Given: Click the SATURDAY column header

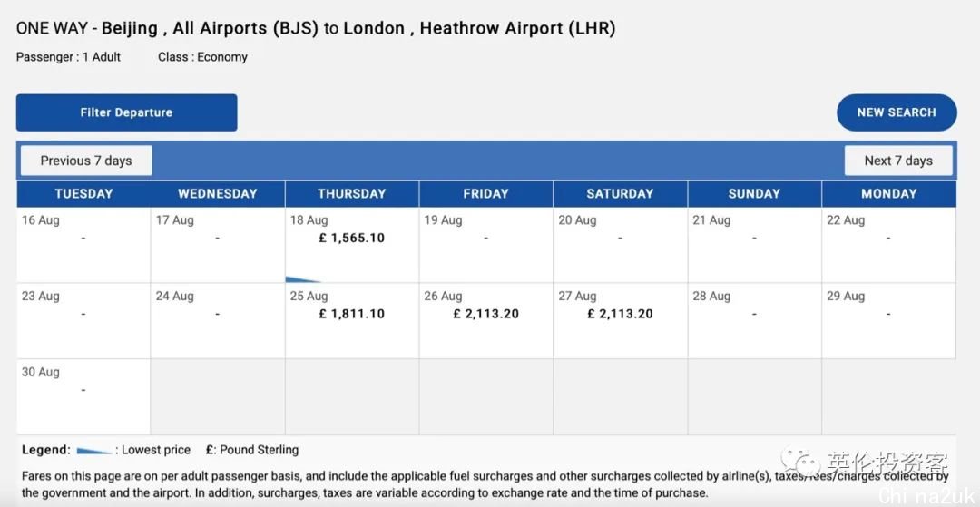Looking at the screenshot, I should point(620,193).
